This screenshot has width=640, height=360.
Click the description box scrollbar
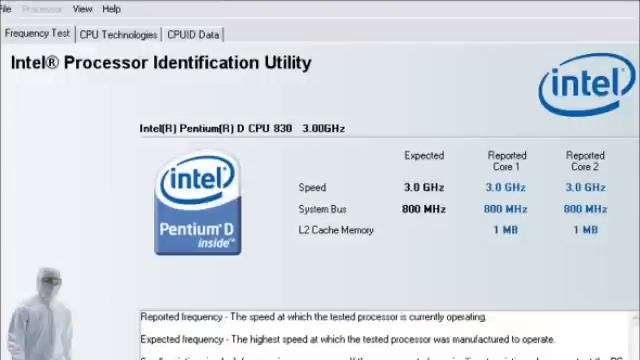tap(635, 336)
